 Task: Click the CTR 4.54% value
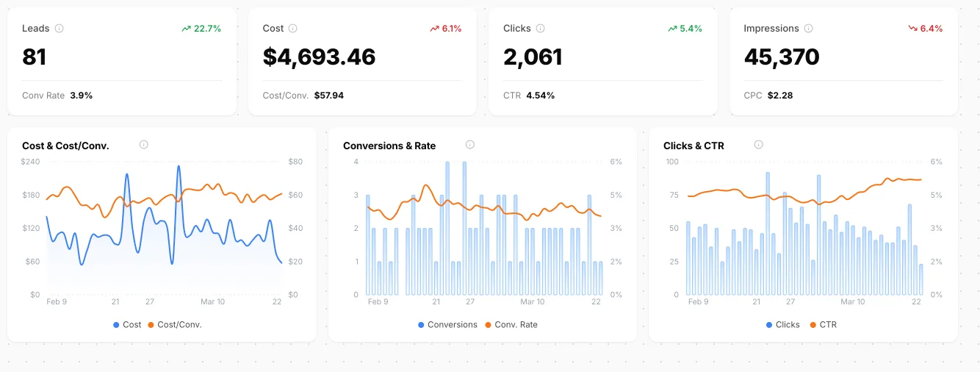point(541,96)
